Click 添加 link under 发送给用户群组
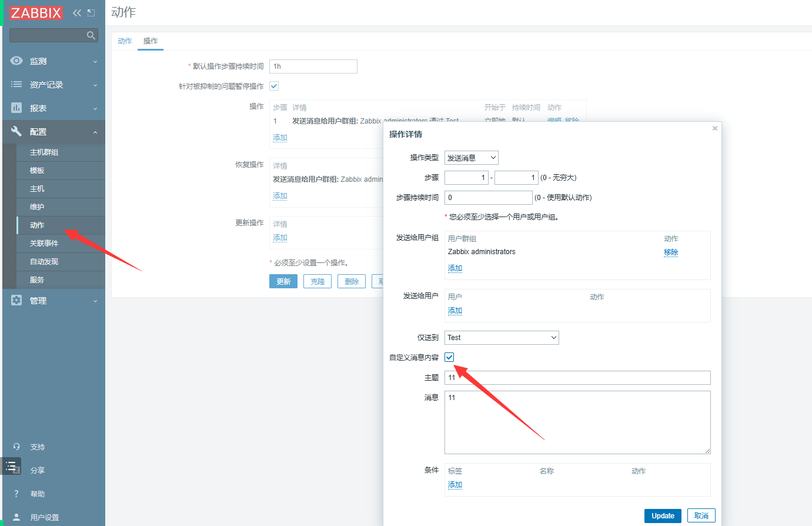 click(x=455, y=268)
